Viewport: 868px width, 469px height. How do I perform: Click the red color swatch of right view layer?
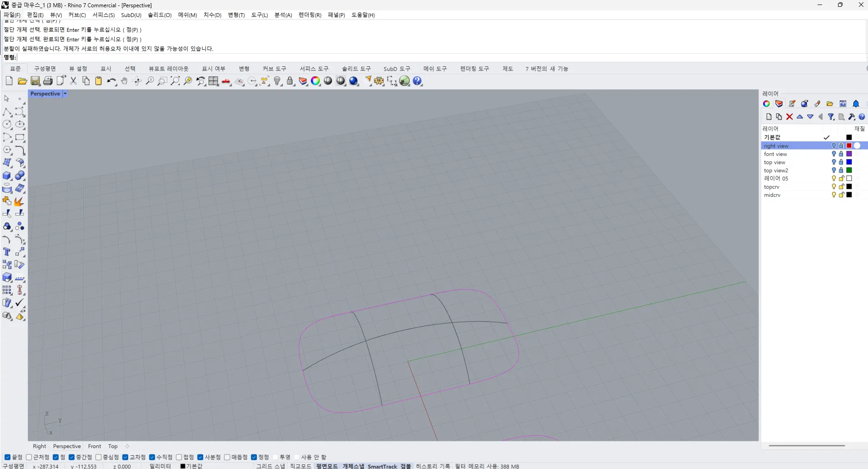(x=849, y=146)
